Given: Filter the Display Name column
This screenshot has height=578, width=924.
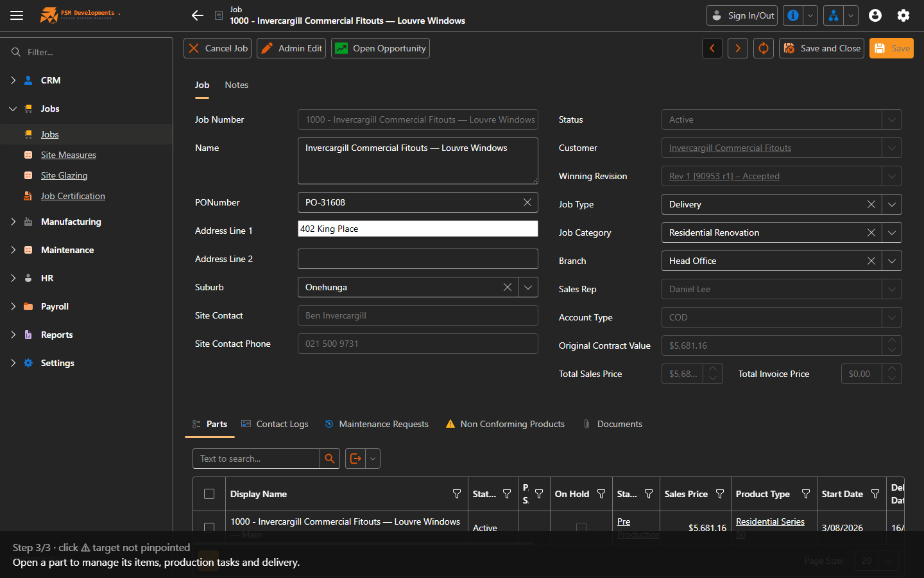Looking at the screenshot, I should [x=457, y=494].
